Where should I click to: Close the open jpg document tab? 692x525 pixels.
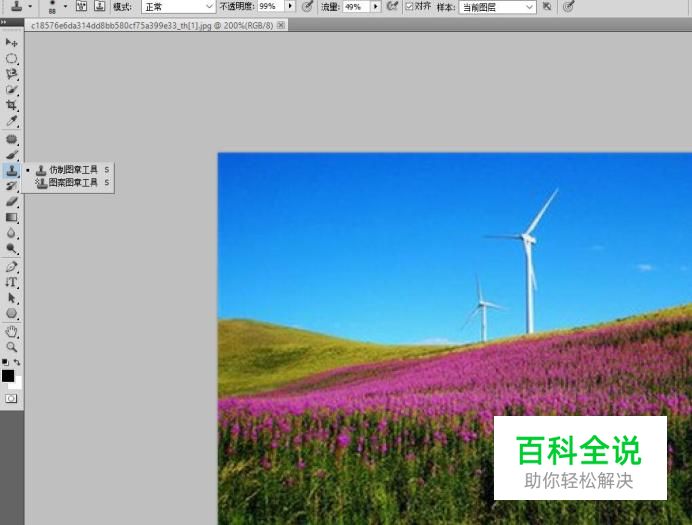280,24
